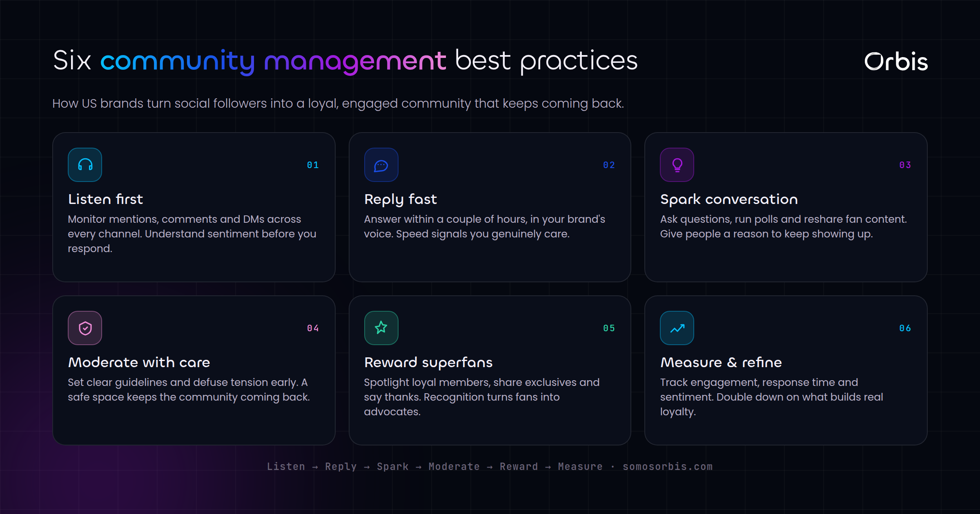
Task: Select the 'Reply fast' card title
Action: pyautogui.click(x=401, y=199)
